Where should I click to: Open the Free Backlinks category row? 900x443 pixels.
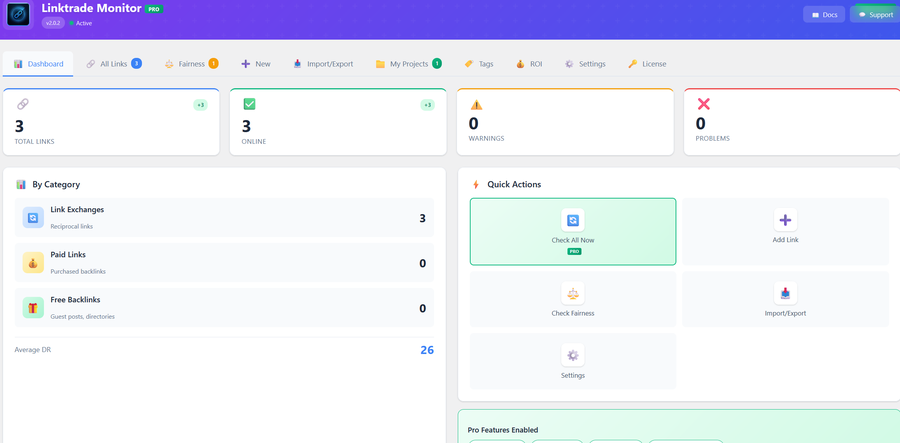(224, 308)
